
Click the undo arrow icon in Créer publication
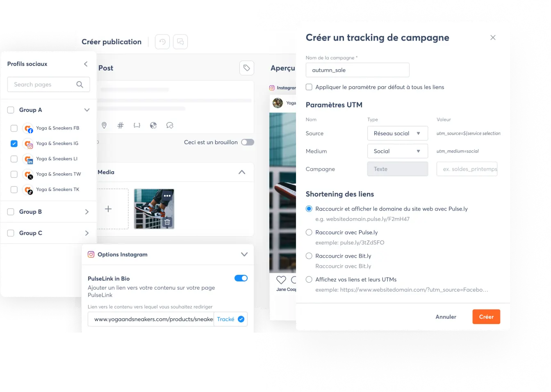coord(163,42)
